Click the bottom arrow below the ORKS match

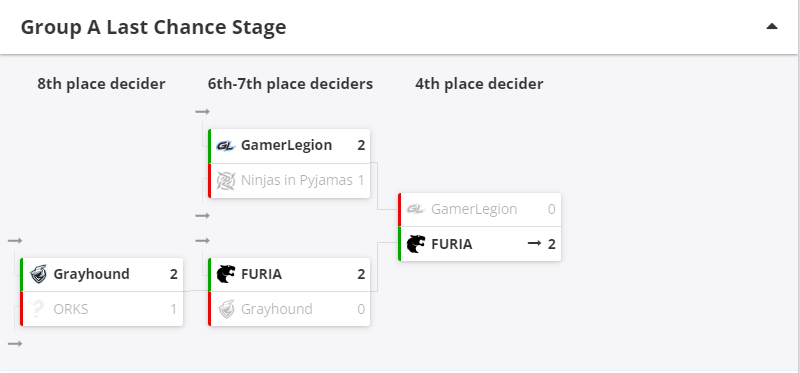pos(15,344)
